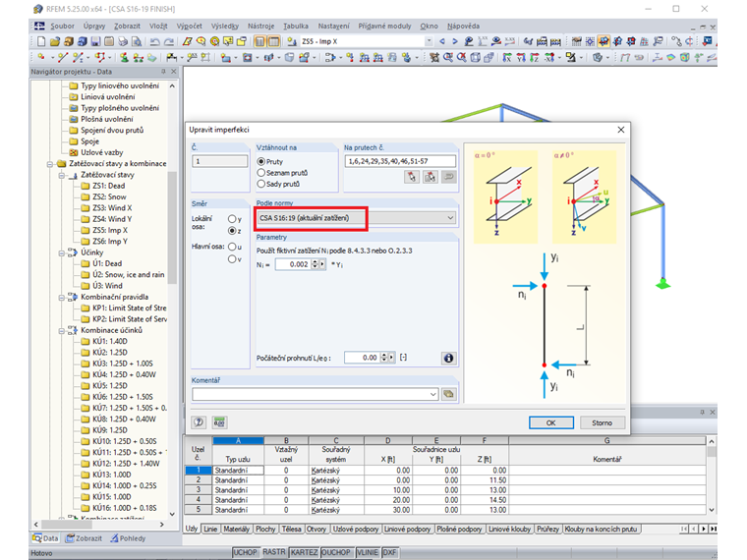Toggle the first table display button in the toolbar

click(x=259, y=41)
